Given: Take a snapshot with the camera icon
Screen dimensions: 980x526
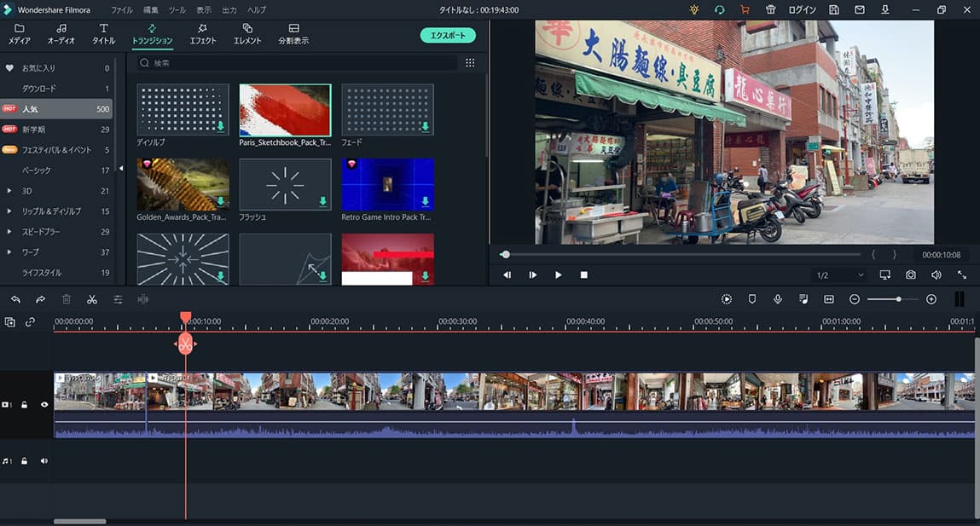Looking at the screenshot, I should 911,275.
